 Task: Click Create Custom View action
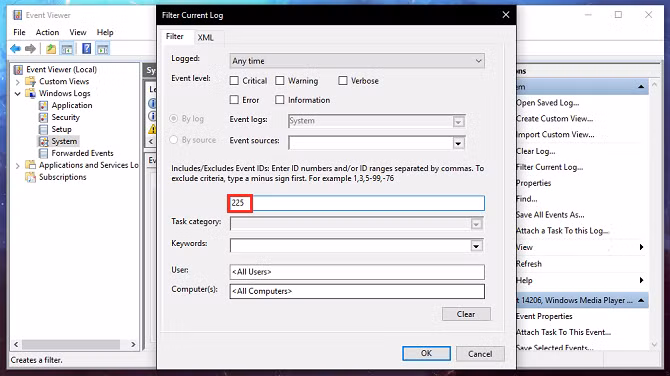554,119
